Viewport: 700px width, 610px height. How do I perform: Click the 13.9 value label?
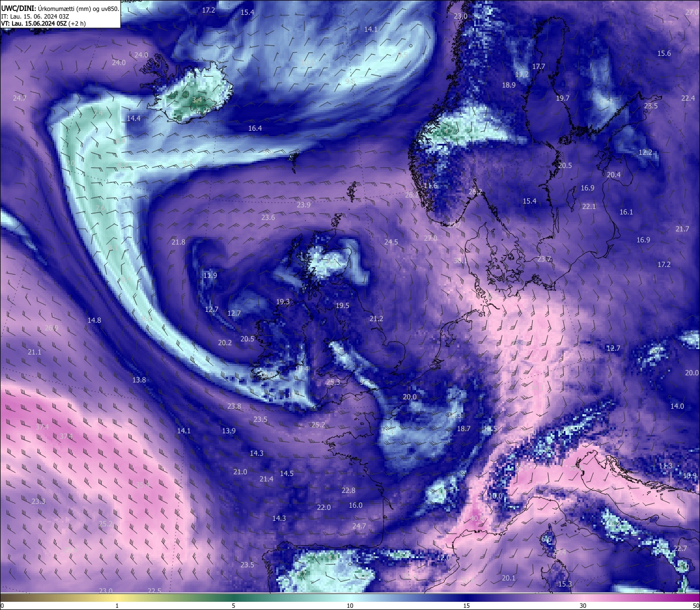pos(229,431)
